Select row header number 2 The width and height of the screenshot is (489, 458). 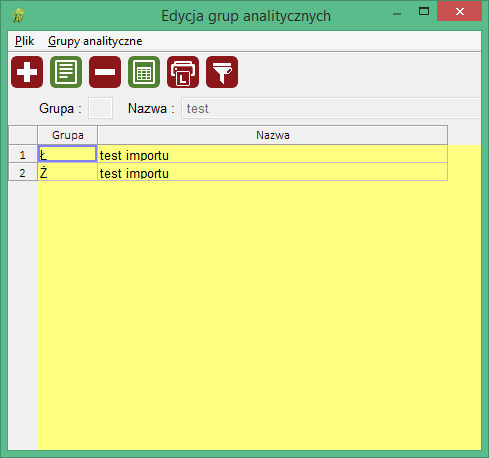pos(23,172)
